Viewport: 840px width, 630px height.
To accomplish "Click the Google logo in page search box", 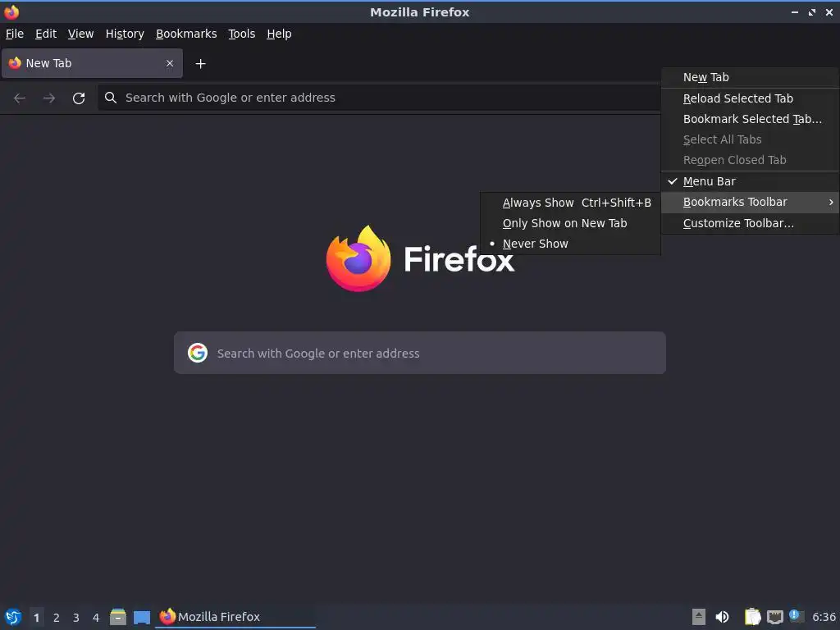I will click(x=198, y=353).
